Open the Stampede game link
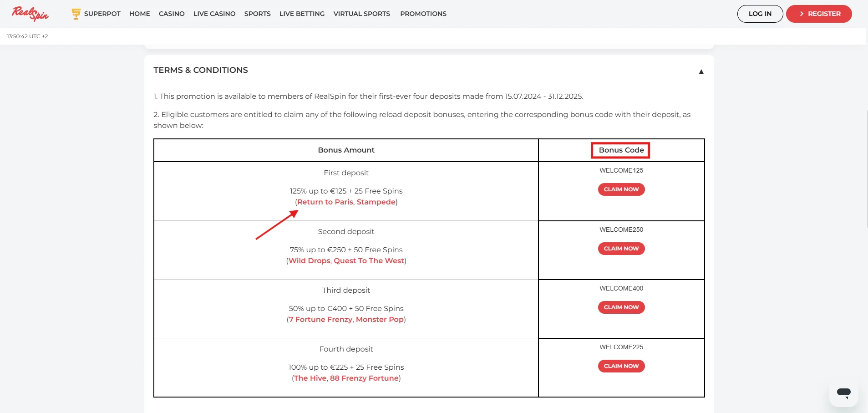 (x=376, y=202)
